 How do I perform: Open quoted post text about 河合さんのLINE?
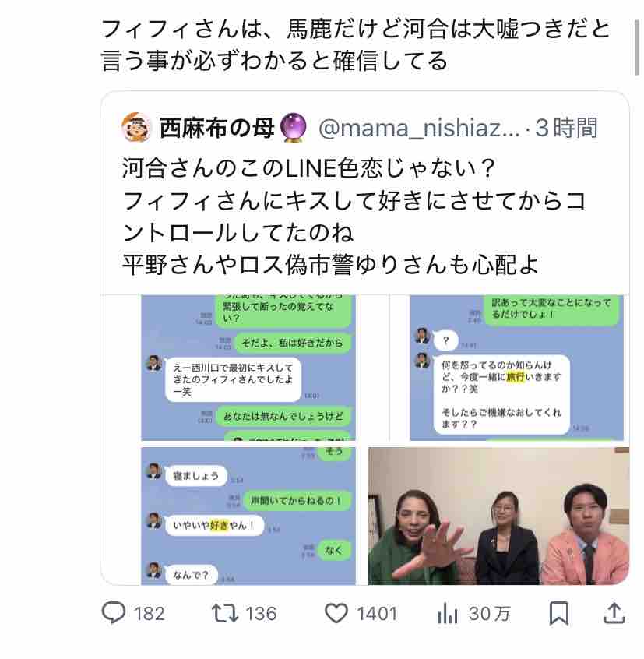(x=354, y=217)
